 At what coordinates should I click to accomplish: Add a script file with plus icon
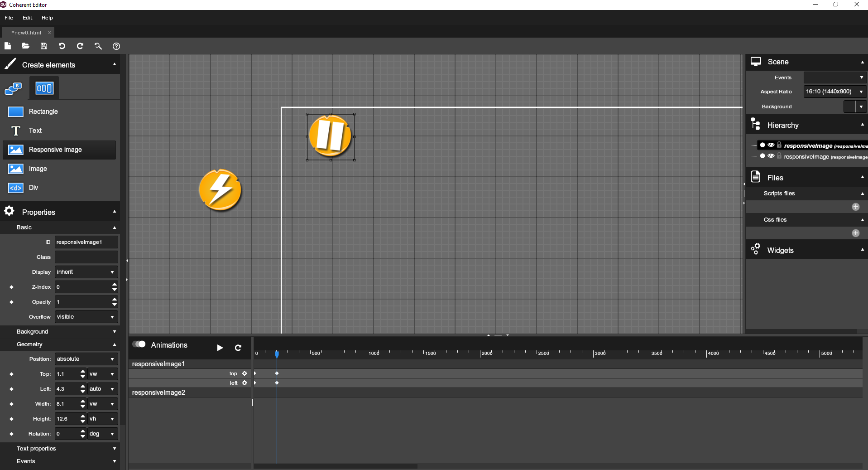(x=855, y=207)
